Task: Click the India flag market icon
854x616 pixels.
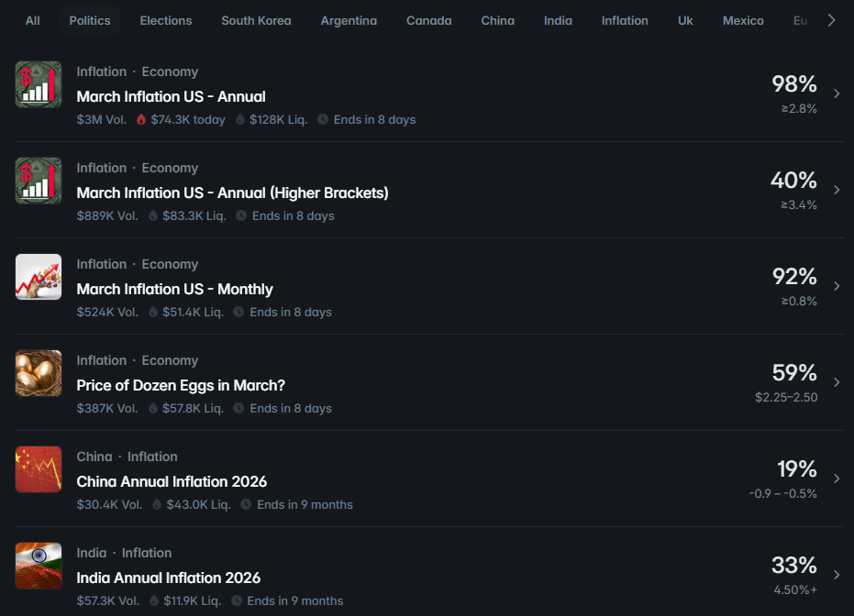Action: click(x=39, y=566)
